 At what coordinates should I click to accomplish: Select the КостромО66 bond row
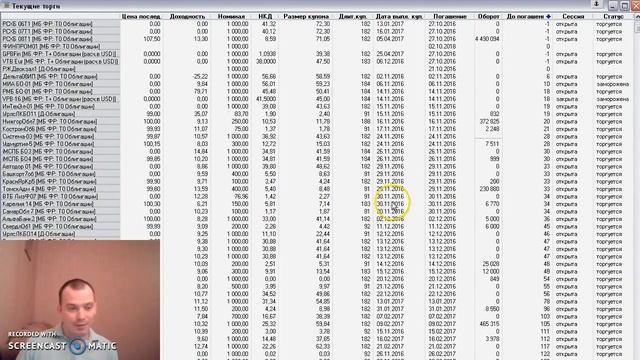coord(60,129)
